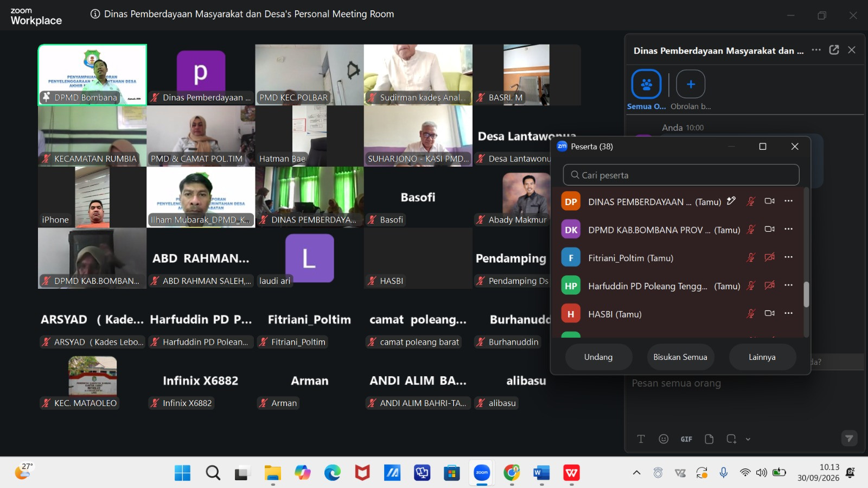
Task: Open WPS Office from the taskbar
Action: tap(571, 473)
